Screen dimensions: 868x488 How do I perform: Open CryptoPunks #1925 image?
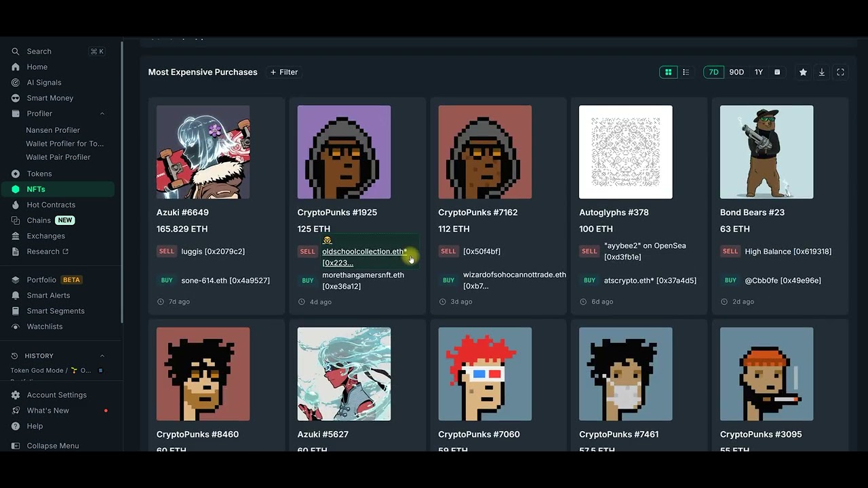coord(344,152)
